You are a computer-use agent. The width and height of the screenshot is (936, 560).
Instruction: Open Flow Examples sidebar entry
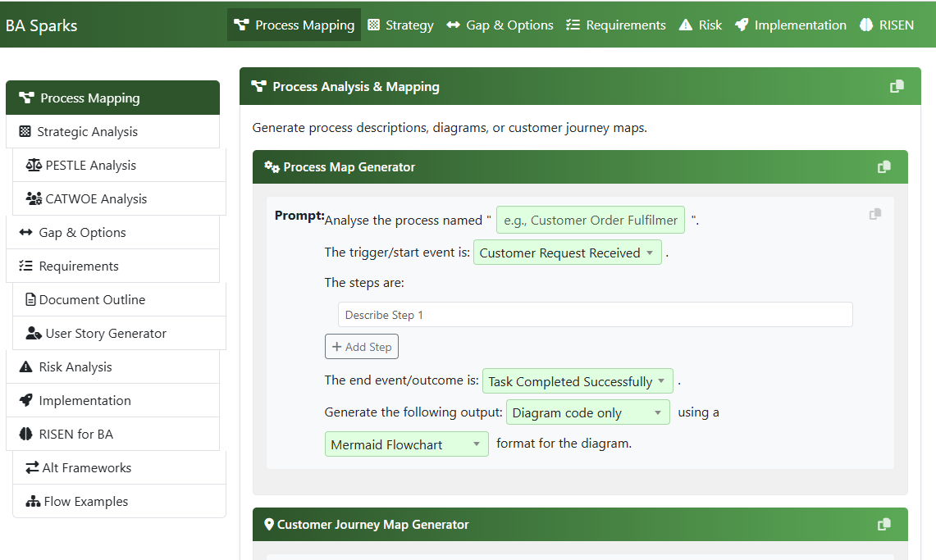[x=120, y=502]
